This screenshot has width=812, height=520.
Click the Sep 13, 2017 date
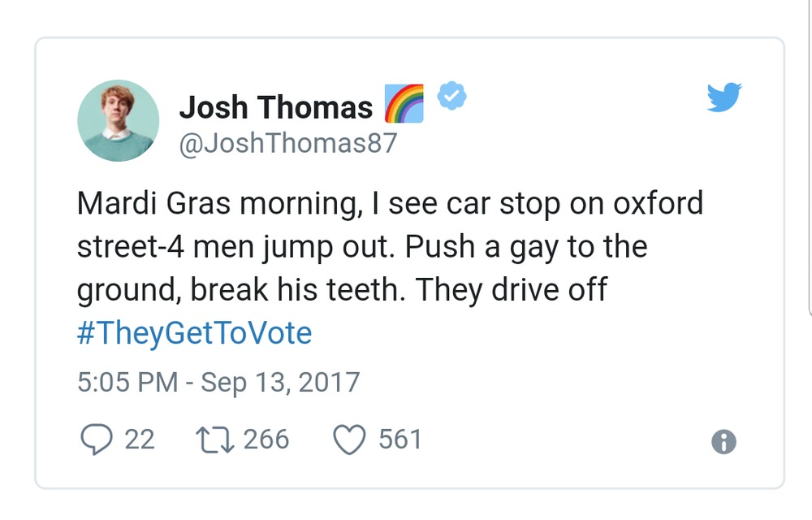[280, 382]
